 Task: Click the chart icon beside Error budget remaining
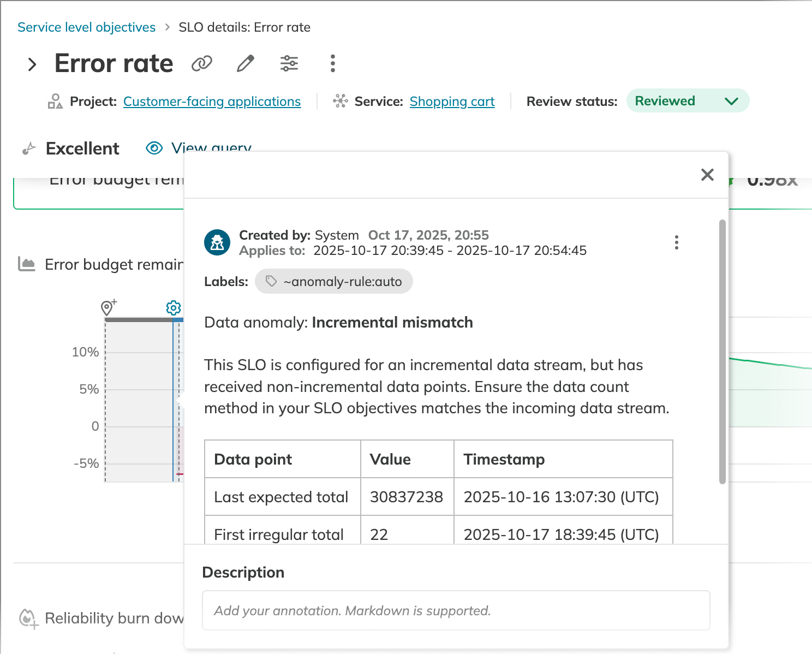click(26, 264)
